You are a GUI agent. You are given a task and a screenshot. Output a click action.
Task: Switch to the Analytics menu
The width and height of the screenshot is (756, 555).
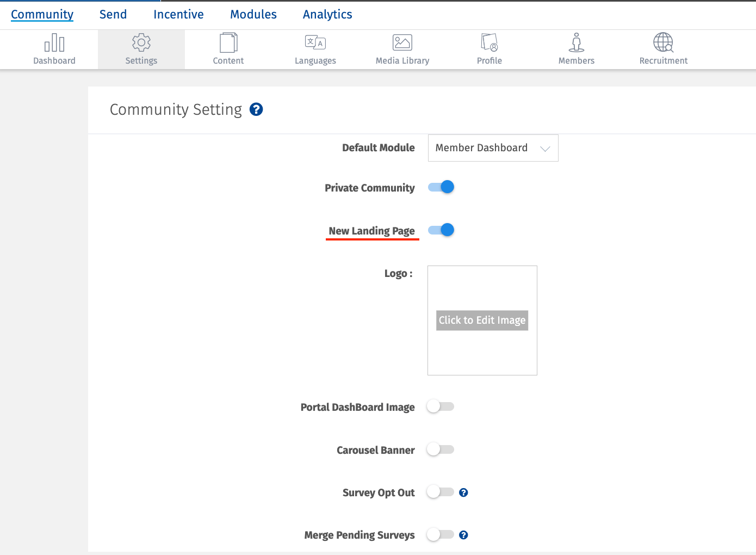click(327, 14)
